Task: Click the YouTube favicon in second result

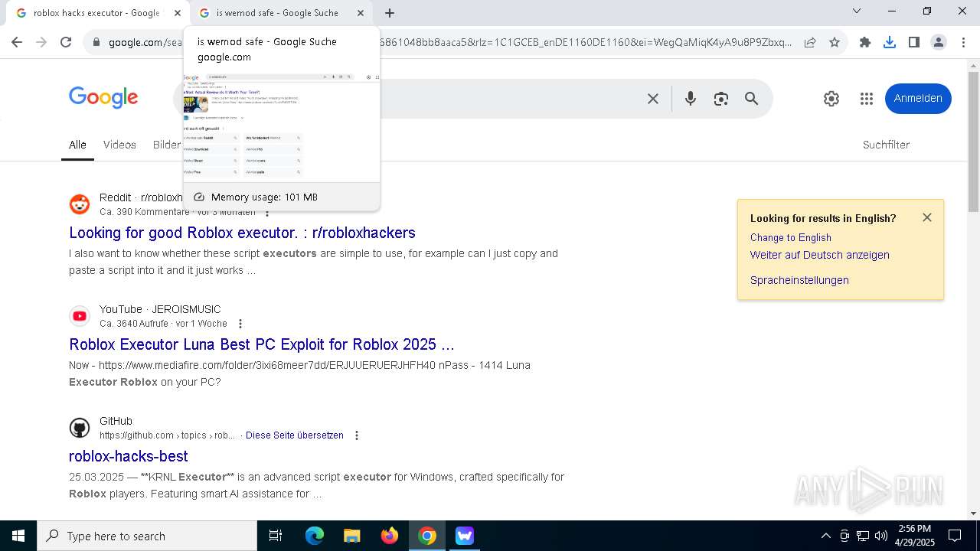Action: point(80,316)
